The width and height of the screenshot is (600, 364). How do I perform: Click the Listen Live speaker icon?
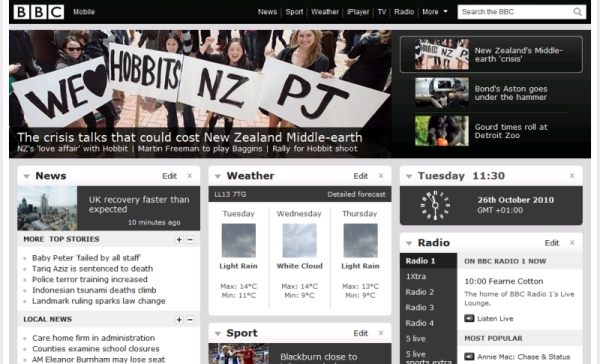click(469, 318)
